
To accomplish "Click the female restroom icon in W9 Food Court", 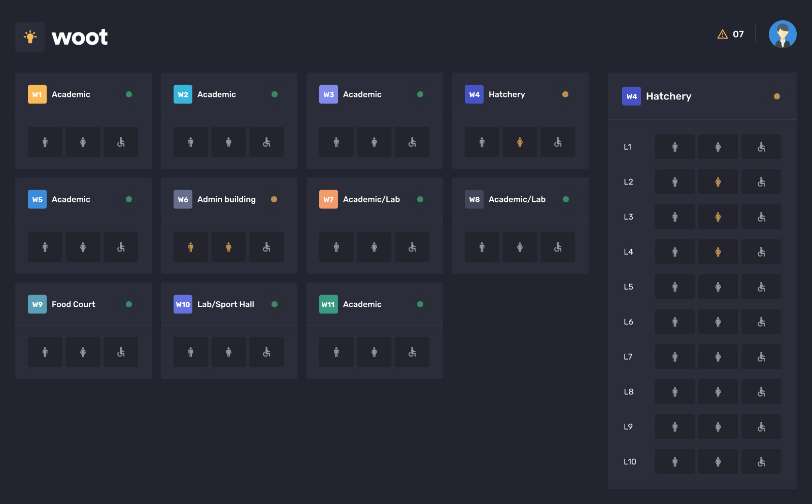I will click(83, 352).
